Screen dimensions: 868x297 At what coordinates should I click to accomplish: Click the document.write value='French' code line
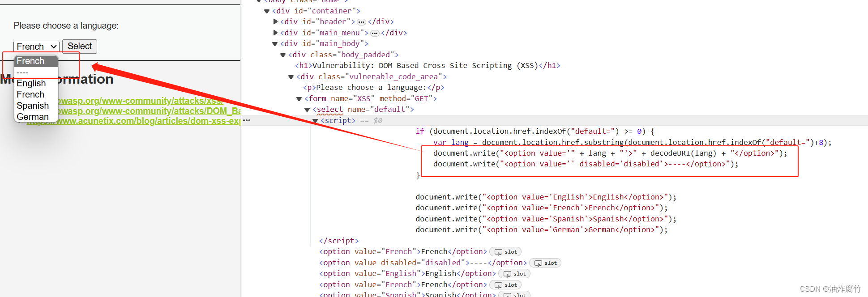[542, 208]
